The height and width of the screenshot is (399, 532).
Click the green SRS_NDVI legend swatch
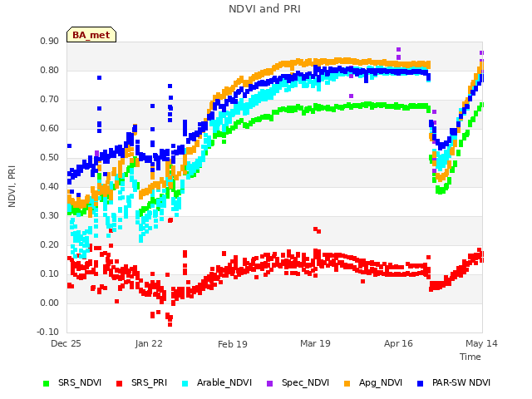click(x=47, y=383)
